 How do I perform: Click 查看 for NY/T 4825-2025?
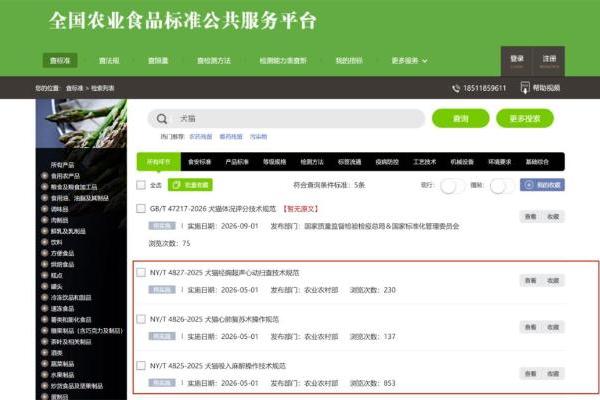point(530,374)
